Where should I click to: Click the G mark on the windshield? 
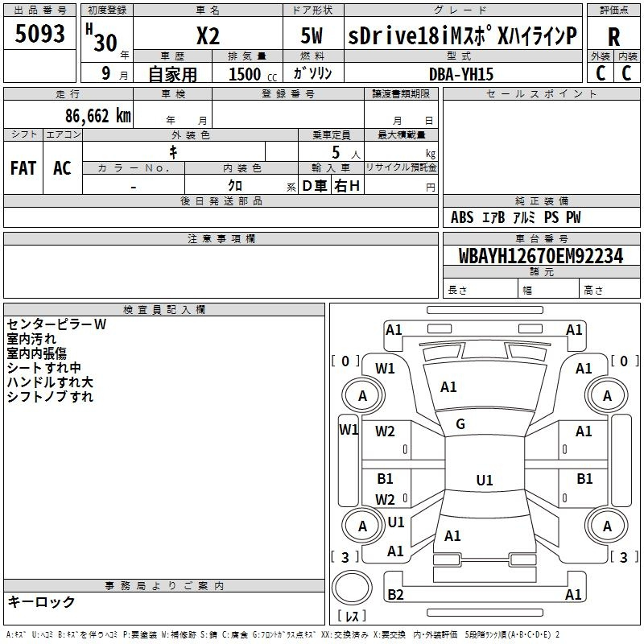[x=460, y=424]
